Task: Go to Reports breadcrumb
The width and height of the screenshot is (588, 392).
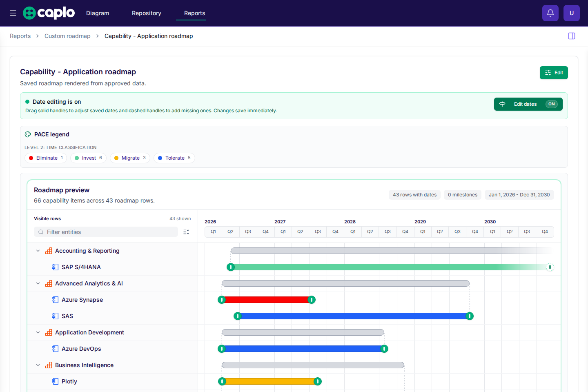Action: 20,36
